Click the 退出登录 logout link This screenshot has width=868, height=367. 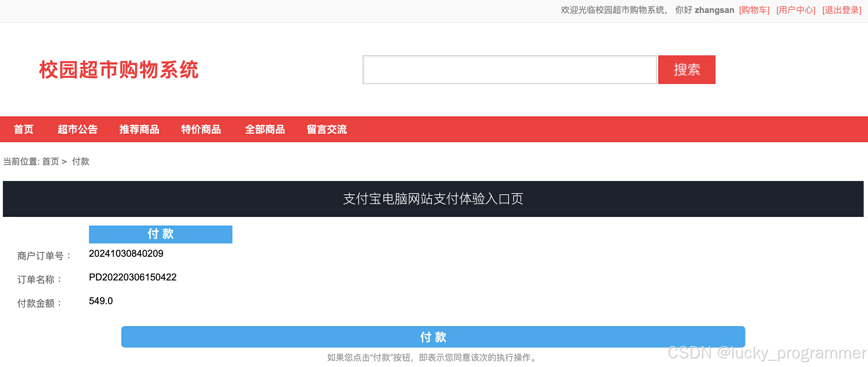842,10
